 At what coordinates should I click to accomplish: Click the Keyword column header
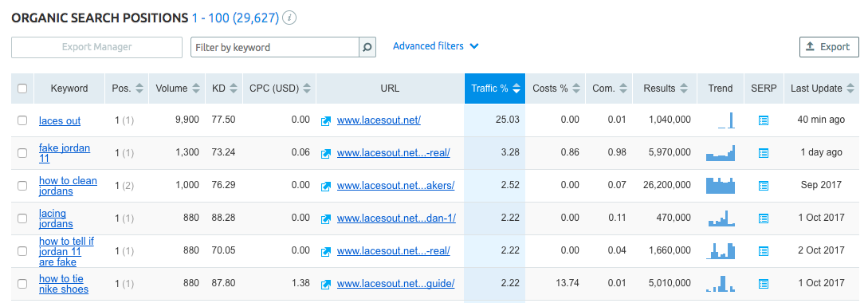click(69, 88)
